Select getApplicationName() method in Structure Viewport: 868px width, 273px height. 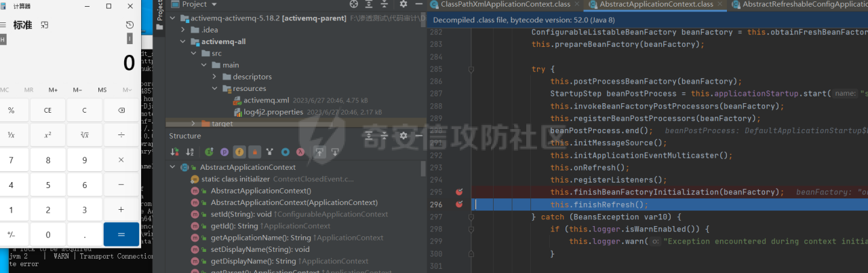288,238
